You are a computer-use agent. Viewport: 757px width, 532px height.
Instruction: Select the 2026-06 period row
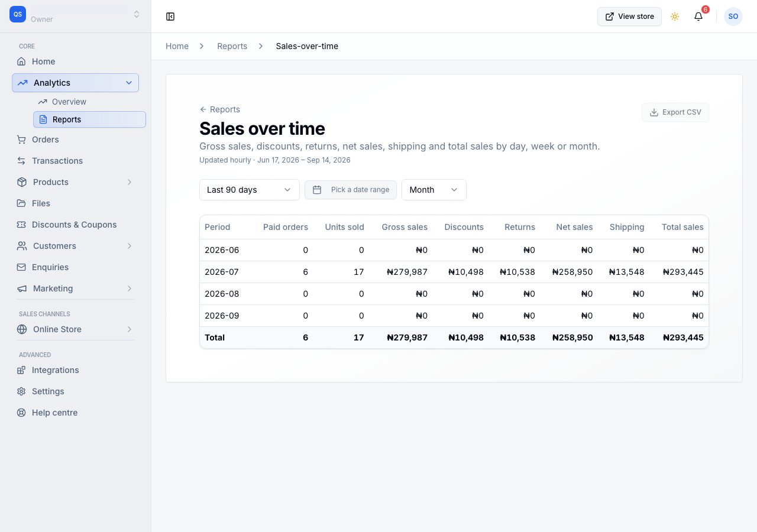click(x=454, y=250)
